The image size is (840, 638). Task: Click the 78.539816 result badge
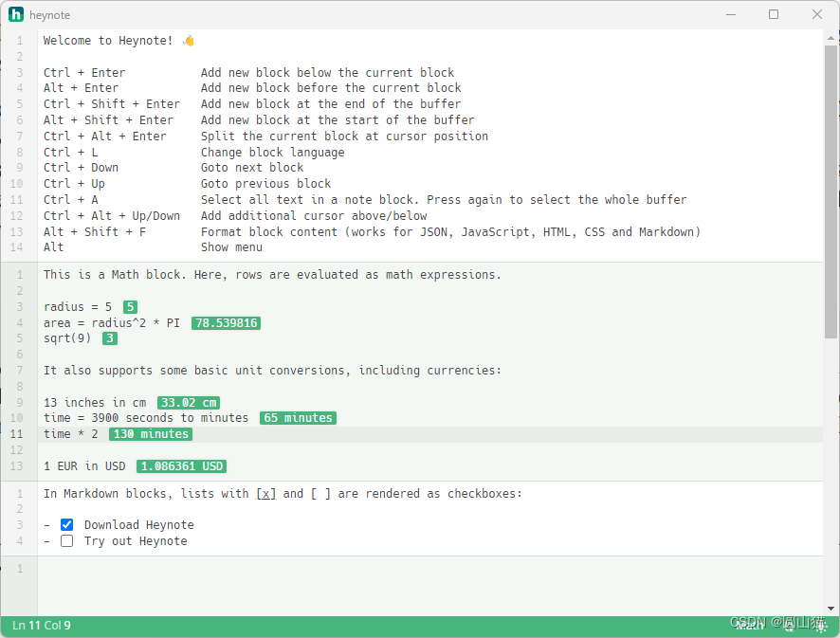tap(226, 323)
